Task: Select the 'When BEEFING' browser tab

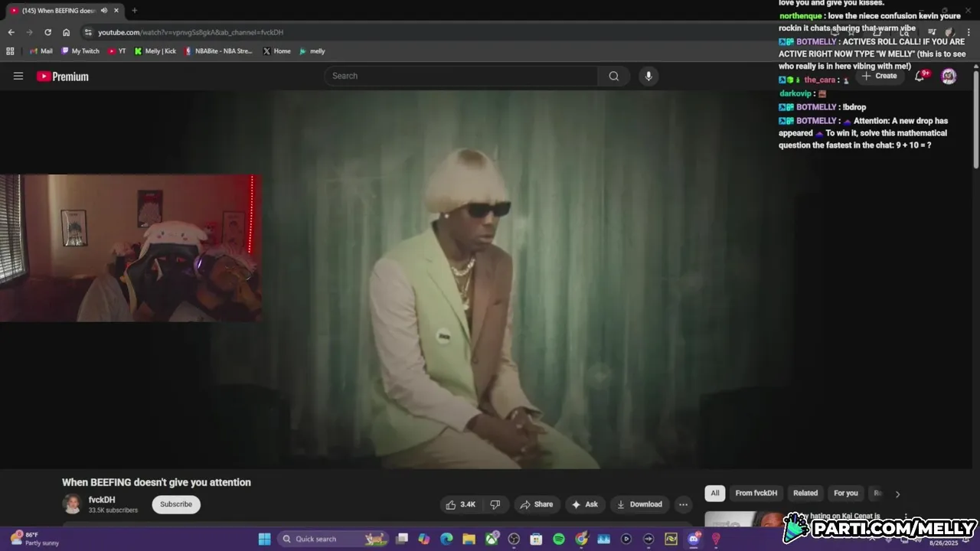Action: point(64,11)
